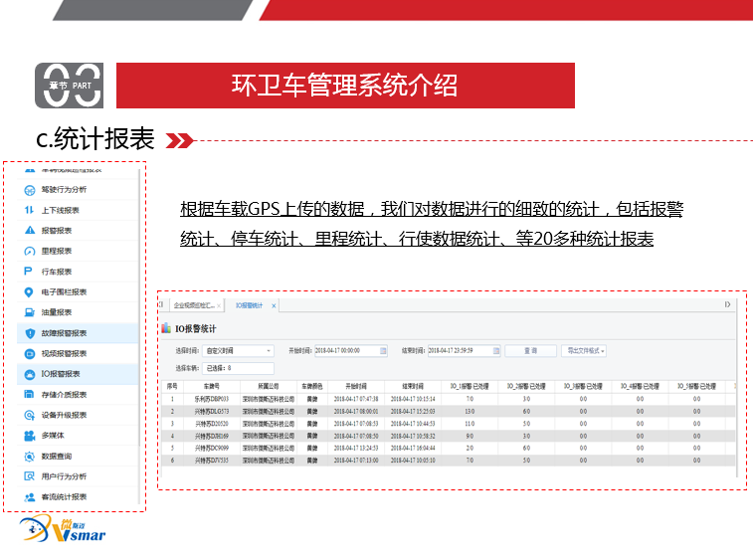Click the geofence report (电子围栏报表) pin icon
Screen dimensions: 753x560
(x=29, y=292)
